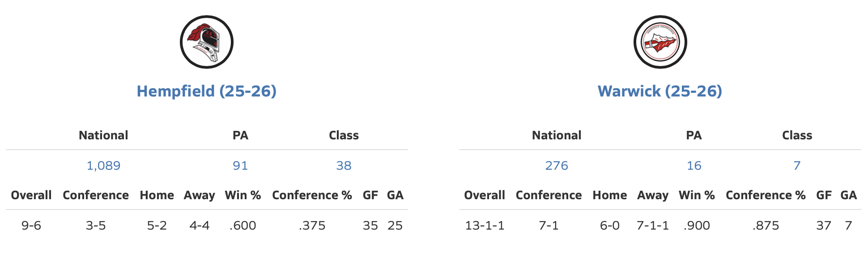Click Warwick's PA rank 16
The image size is (868, 268).
click(694, 166)
